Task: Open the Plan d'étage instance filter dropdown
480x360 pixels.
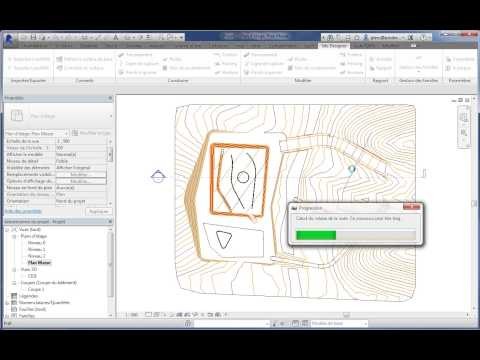Action: (36, 133)
